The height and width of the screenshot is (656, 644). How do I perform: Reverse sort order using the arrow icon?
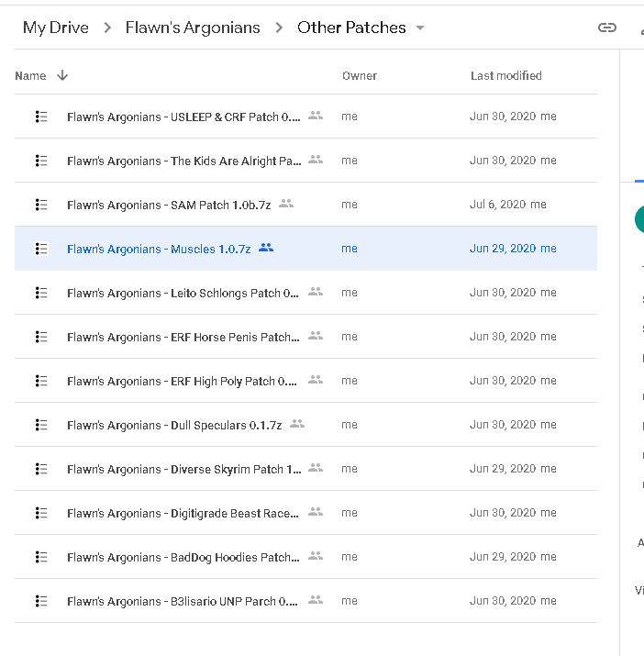(62, 75)
